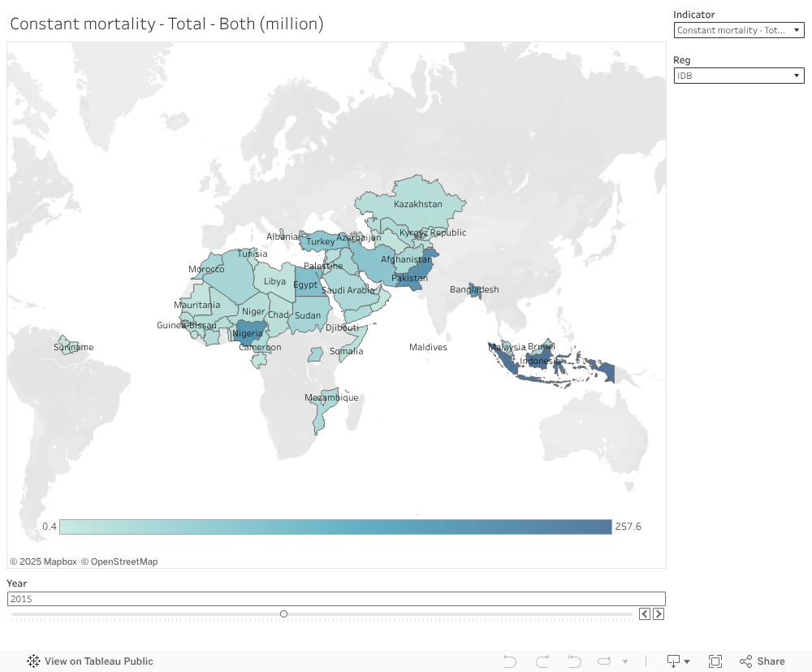Click the Year slider handle
This screenshot has height=672, width=812.
(283, 613)
